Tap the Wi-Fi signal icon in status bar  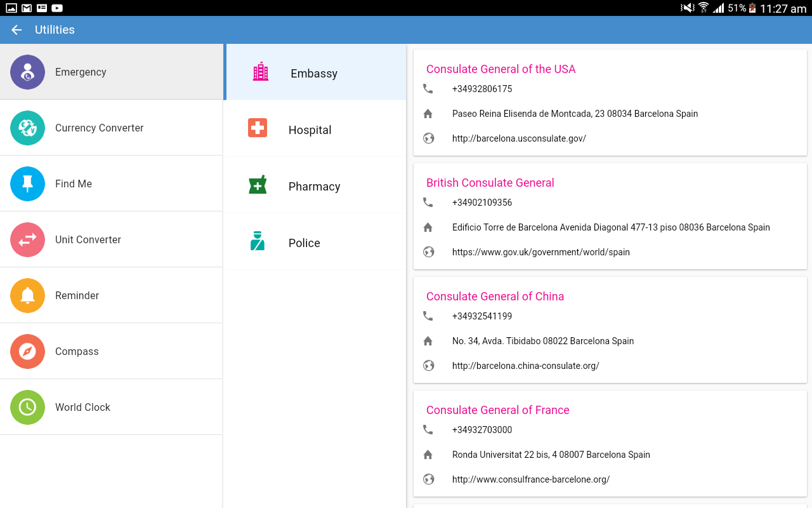(x=704, y=8)
